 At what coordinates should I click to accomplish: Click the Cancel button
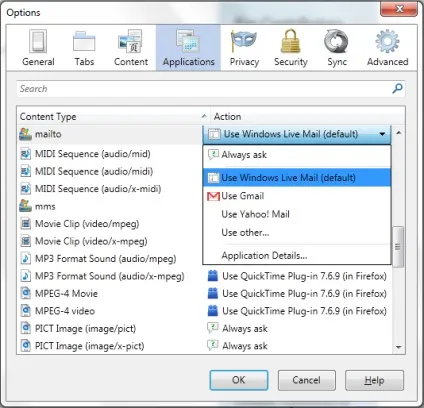[307, 380]
